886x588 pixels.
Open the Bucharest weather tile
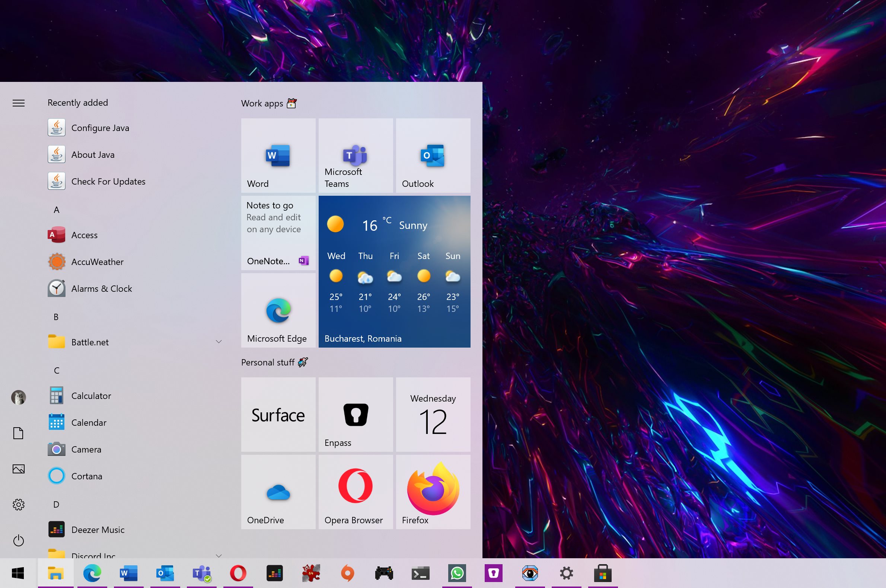coord(394,272)
